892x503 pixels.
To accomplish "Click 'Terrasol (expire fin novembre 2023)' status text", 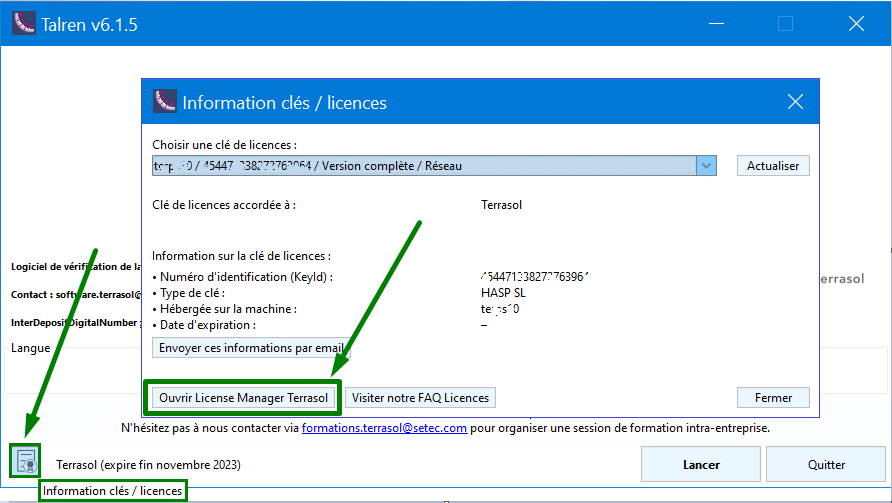I will 148,465.
